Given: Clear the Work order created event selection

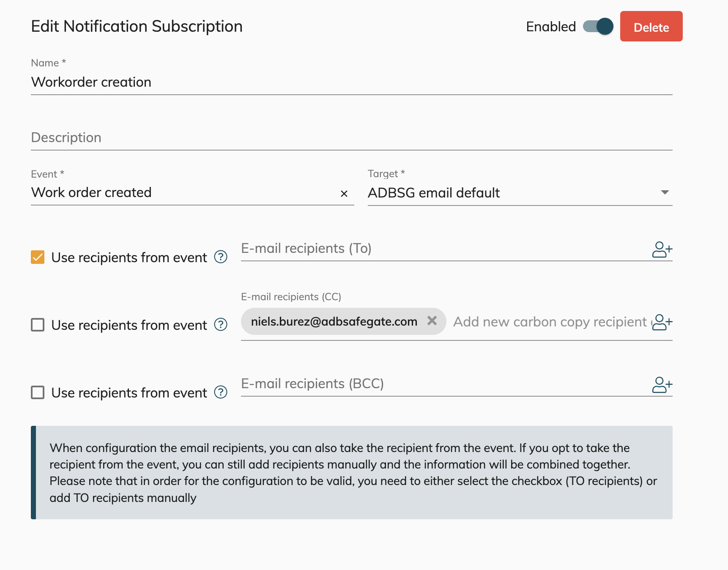Looking at the screenshot, I should tap(344, 194).
